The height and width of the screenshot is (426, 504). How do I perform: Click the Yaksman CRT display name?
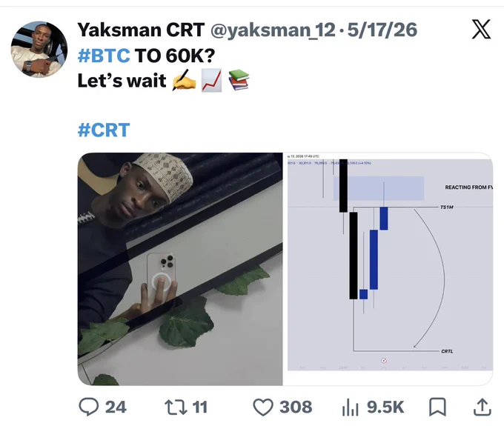click(x=141, y=30)
